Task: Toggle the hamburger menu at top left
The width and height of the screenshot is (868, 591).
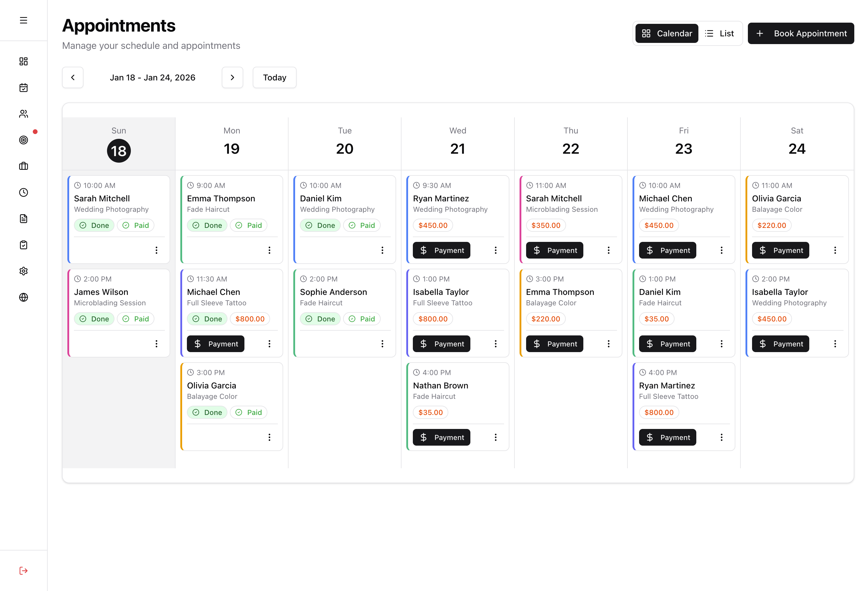Action: [x=23, y=20]
